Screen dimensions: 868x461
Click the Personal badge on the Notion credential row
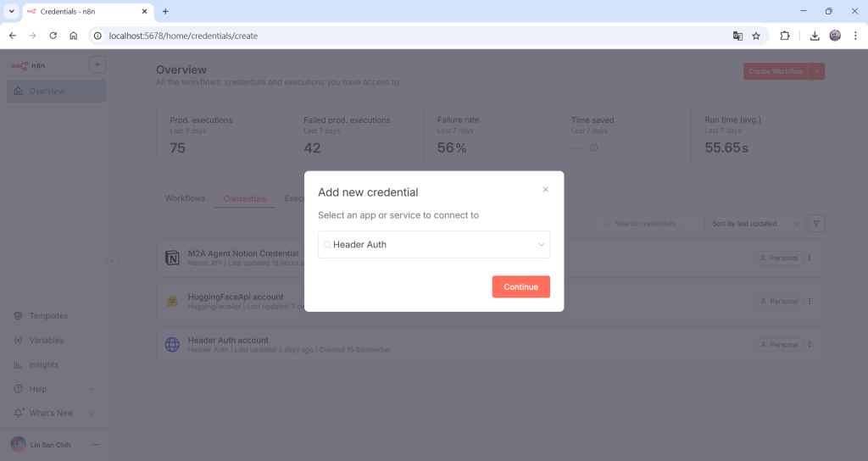coord(779,258)
